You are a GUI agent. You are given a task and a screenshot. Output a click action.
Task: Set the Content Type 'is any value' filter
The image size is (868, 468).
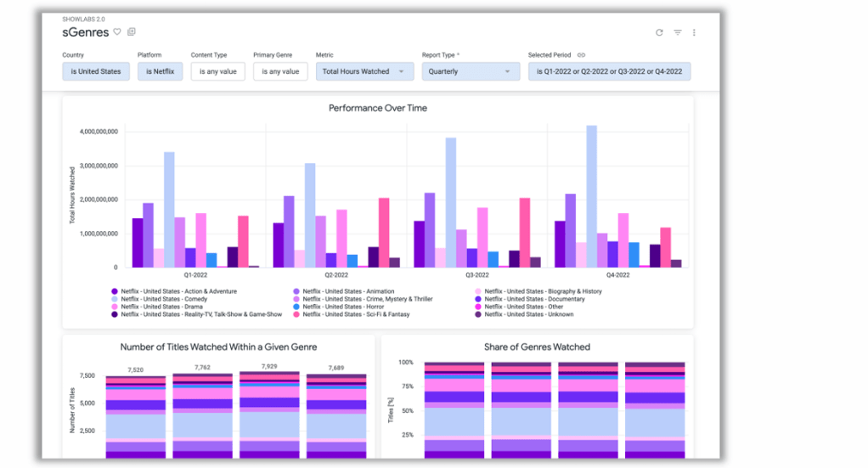(x=218, y=71)
